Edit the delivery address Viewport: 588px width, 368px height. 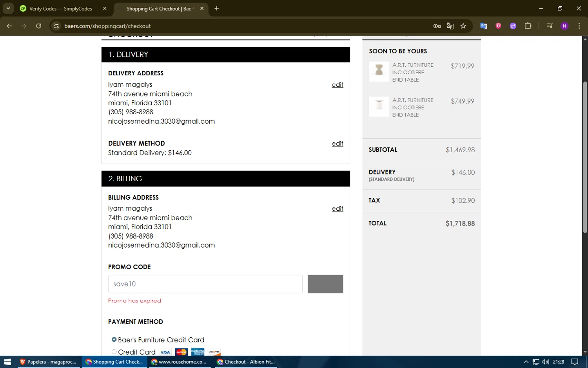[x=338, y=85]
